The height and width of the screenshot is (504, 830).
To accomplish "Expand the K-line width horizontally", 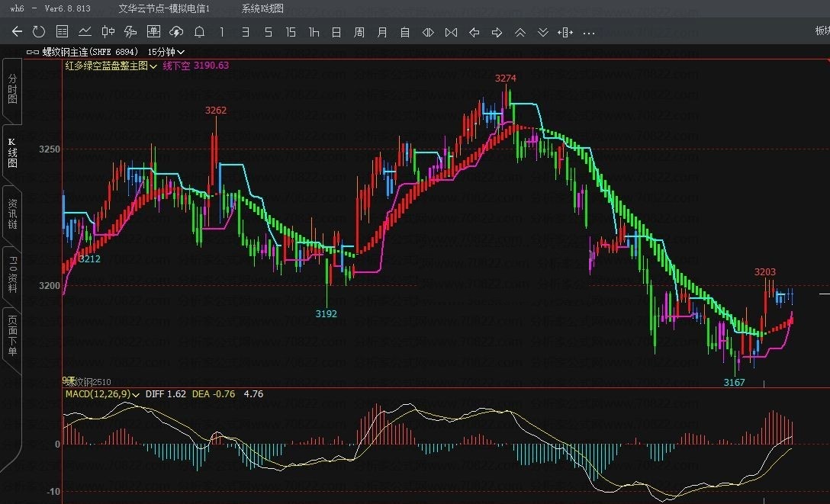I will [428, 33].
